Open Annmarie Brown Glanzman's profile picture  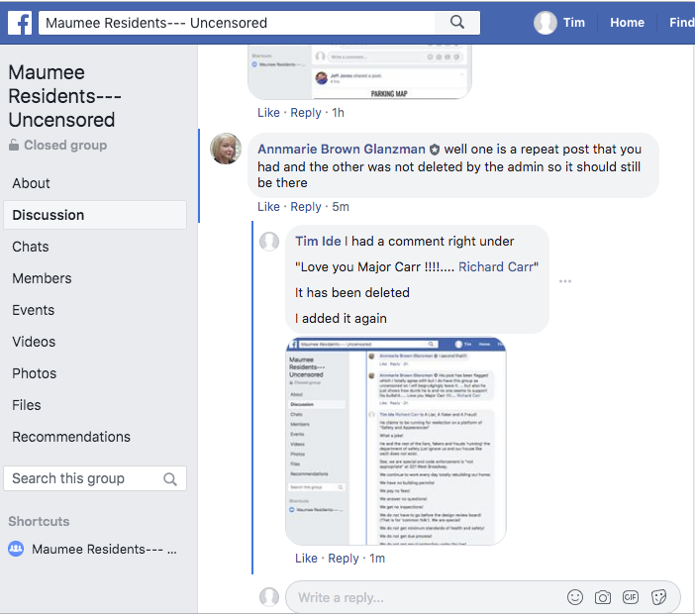pos(227,149)
